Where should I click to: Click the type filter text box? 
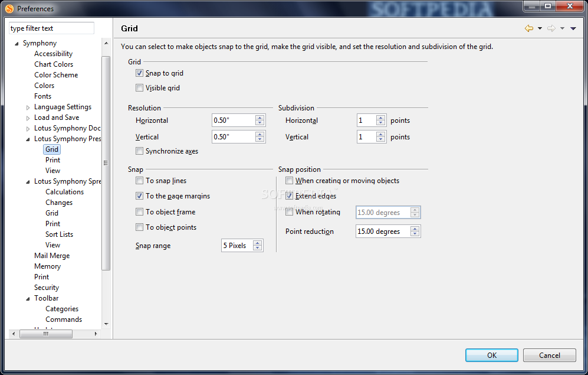click(51, 28)
